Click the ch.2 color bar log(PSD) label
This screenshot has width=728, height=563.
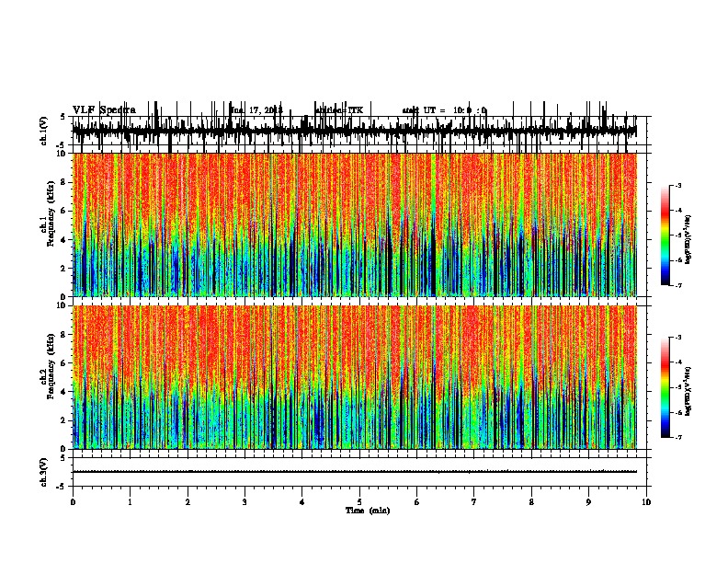688,391
